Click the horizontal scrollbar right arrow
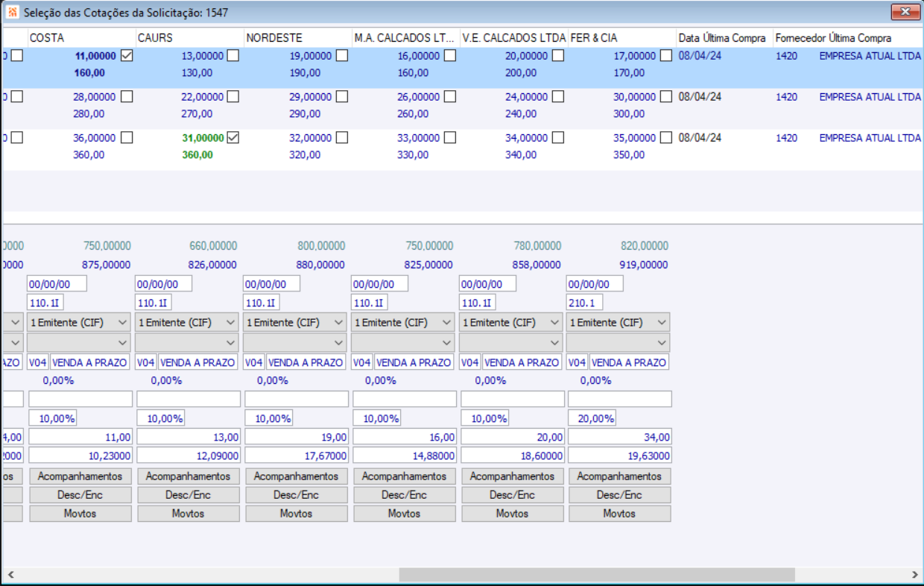Image resolution: width=924 pixels, height=586 pixels. 914,575
